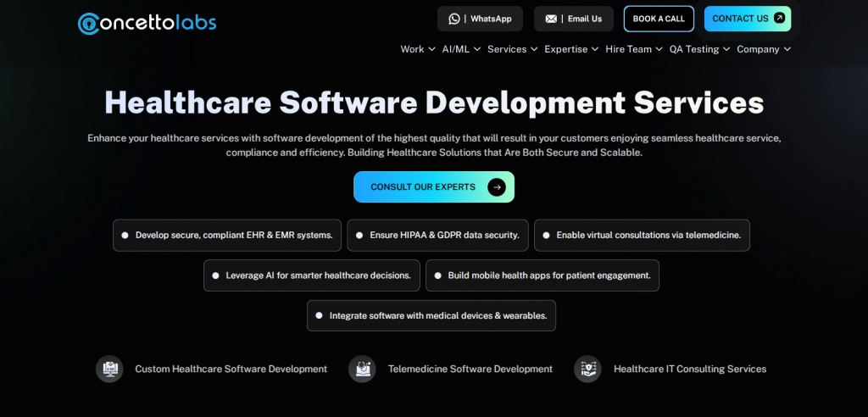Open the Expertise navigation menu

pyautogui.click(x=571, y=49)
